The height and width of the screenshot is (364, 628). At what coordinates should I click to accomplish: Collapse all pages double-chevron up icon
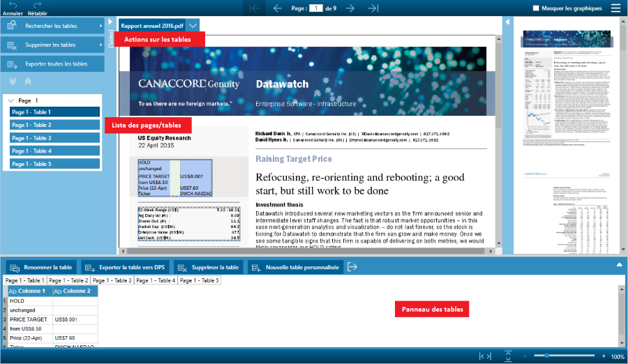click(x=28, y=82)
